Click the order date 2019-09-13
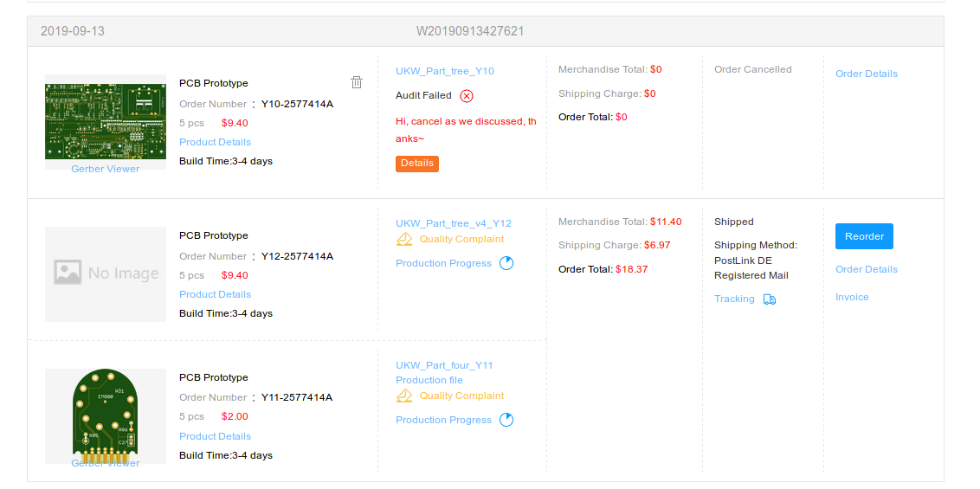Screen dimensions: 980x489 73,31
